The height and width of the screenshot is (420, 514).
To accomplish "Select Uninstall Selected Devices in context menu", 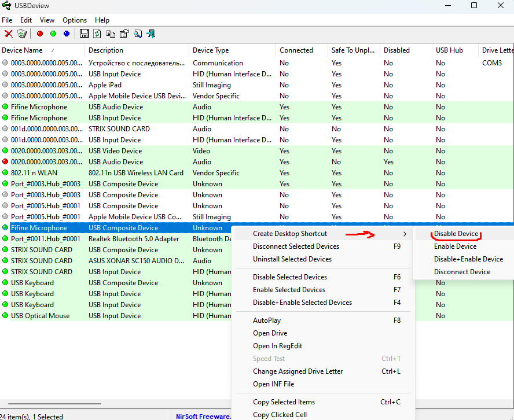I will [323, 259].
